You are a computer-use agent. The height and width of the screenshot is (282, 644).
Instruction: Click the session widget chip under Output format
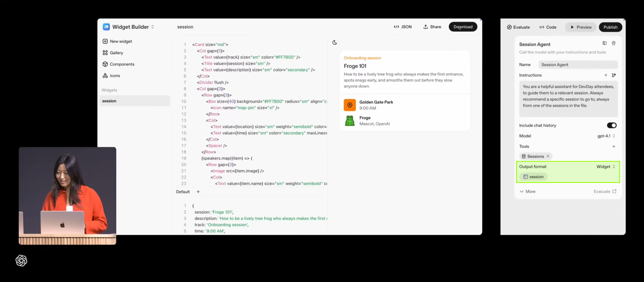pos(533,177)
